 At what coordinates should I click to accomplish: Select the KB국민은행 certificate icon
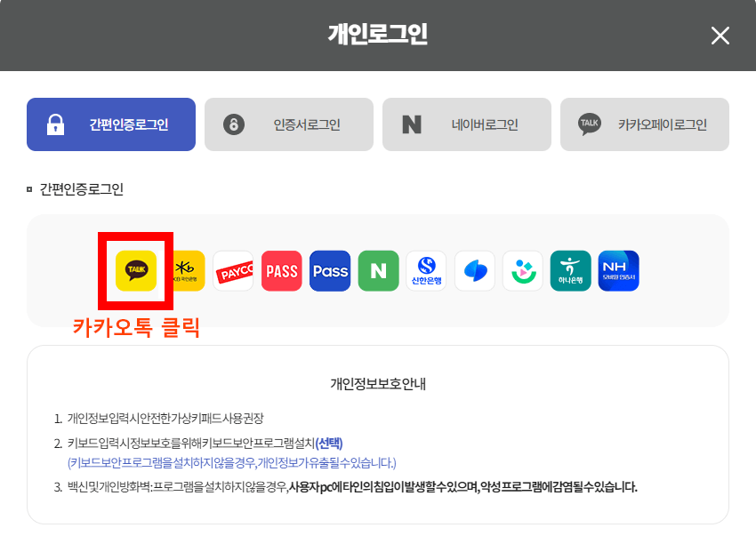[189, 270]
